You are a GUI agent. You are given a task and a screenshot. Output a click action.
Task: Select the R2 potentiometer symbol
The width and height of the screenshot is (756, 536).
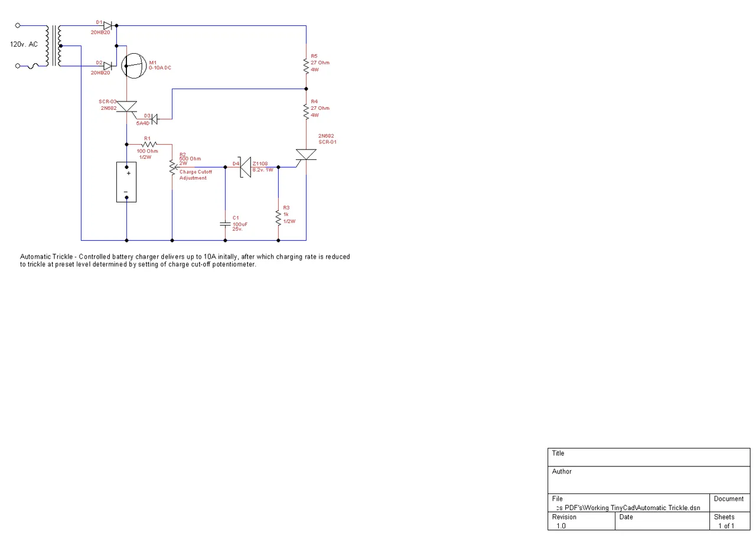tap(172, 168)
